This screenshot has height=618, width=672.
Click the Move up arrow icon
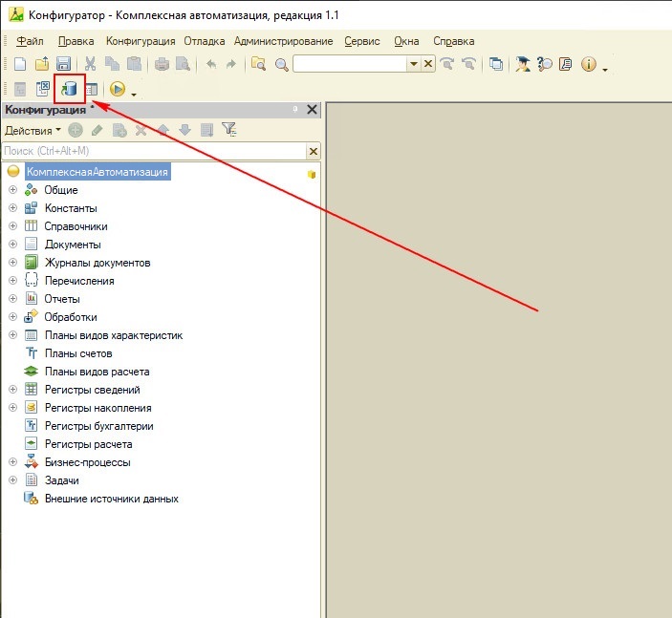coord(163,130)
